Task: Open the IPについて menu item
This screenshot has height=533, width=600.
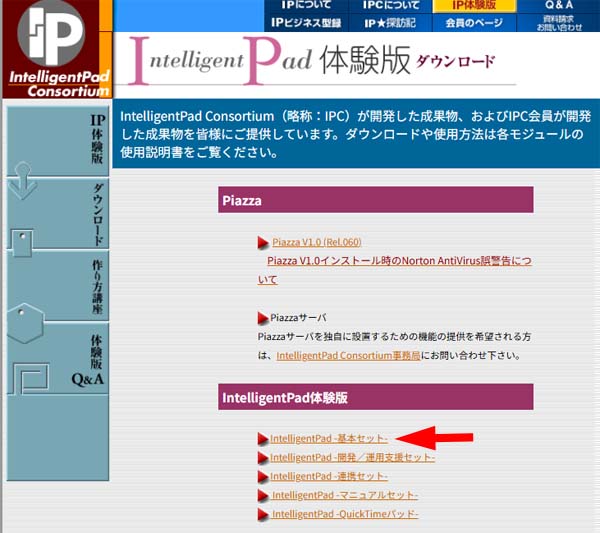Action: tap(306, 6)
